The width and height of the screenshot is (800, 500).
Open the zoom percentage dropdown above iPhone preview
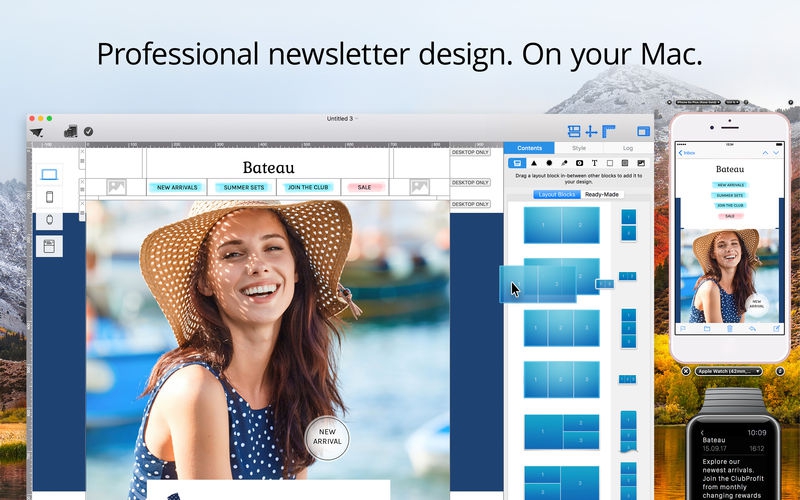[x=731, y=103]
